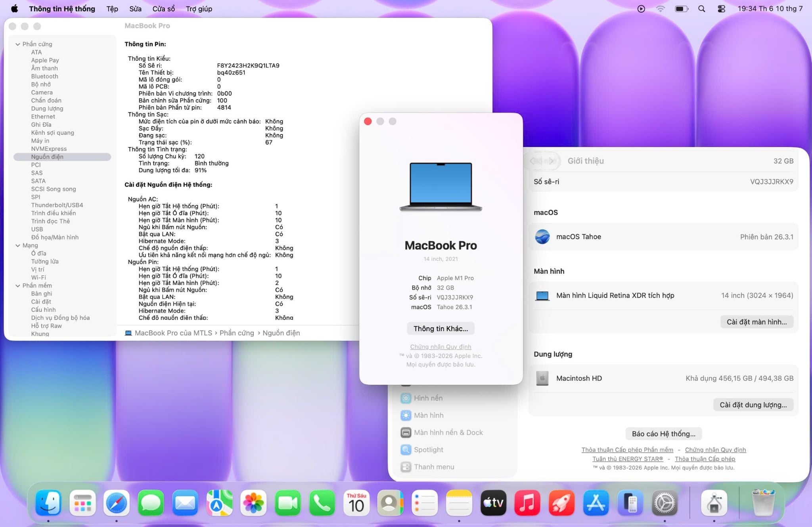The image size is (812, 527).
Task: Click the play-circle status icon in menu bar
Action: (641, 9)
